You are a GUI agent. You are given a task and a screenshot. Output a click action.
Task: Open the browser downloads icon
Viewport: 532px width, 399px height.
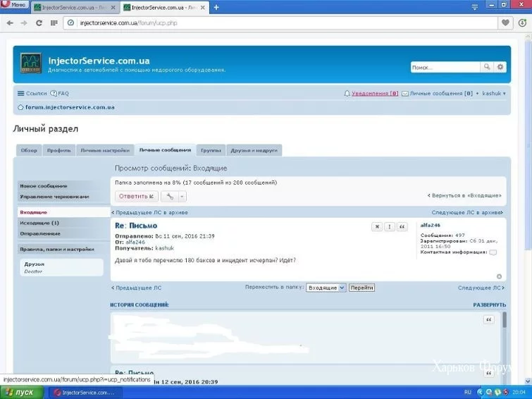point(523,23)
